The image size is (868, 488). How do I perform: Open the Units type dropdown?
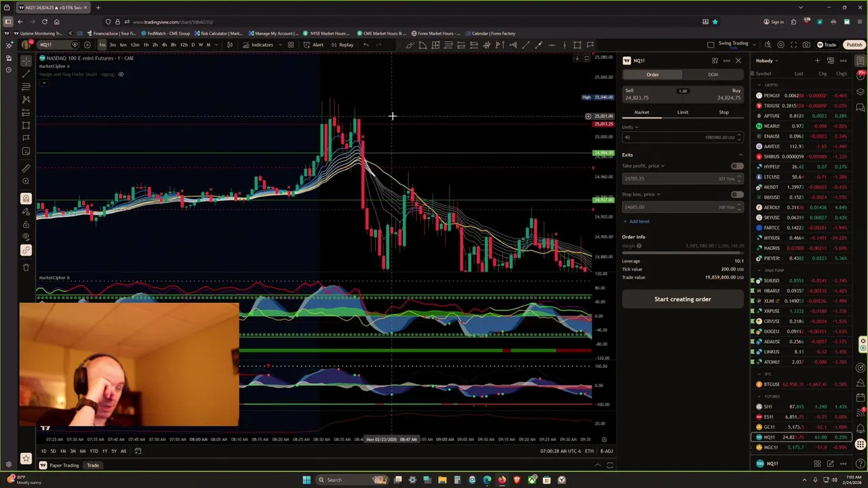[630, 127]
